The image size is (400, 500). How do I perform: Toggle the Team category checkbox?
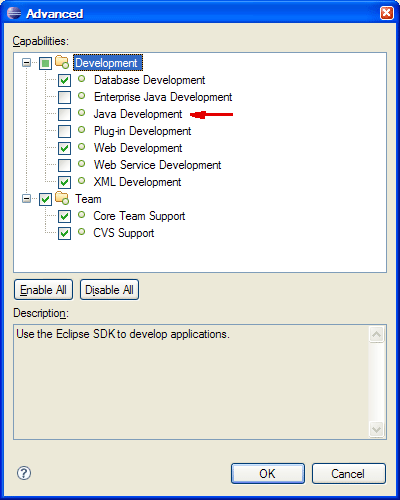click(45, 199)
